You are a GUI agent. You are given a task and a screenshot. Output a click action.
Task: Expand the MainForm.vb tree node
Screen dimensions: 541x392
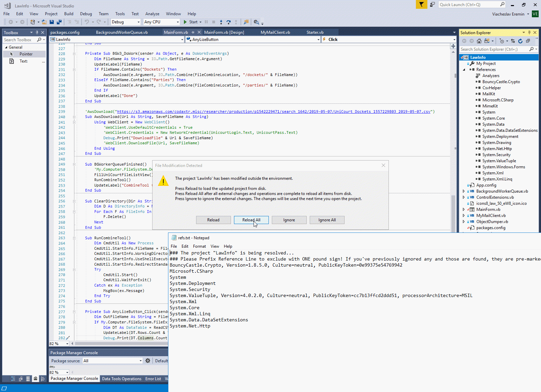click(464, 210)
